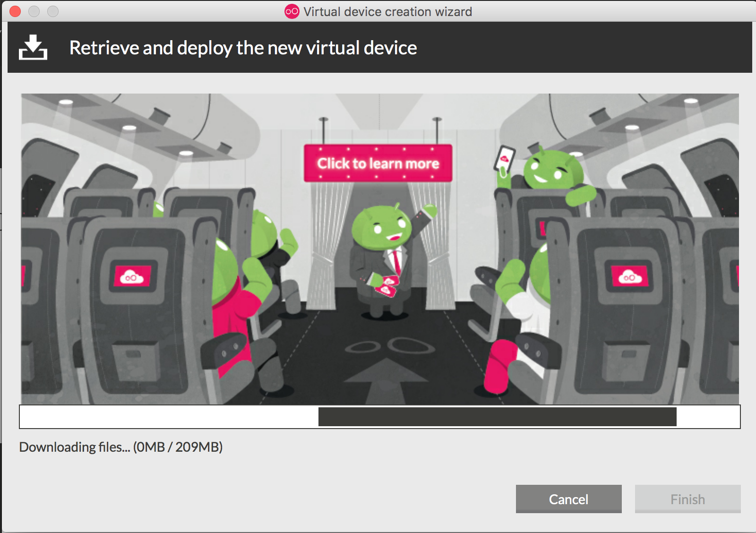Image resolution: width=756 pixels, height=533 pixels.
Task: Close the wizard with the red window button
Action: click(x=15, y=11)
